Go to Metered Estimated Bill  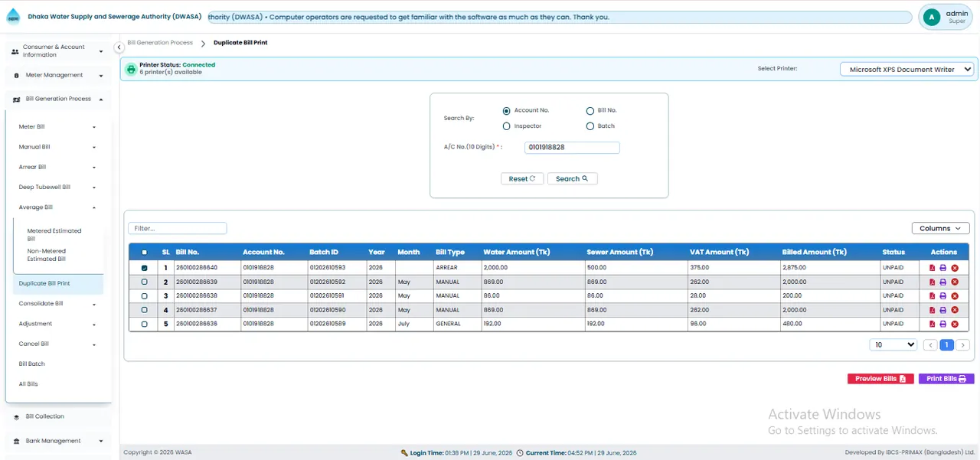pos(54,234)
